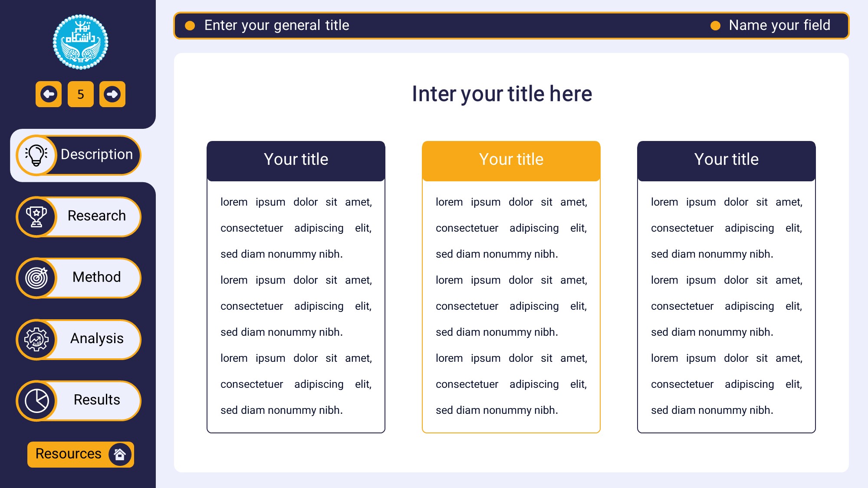Click the Method target icon

(x=37, y=278)
